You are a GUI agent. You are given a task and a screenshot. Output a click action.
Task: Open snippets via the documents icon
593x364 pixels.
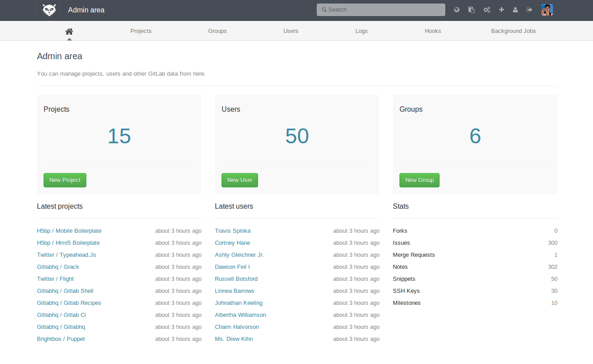point(471,9)
